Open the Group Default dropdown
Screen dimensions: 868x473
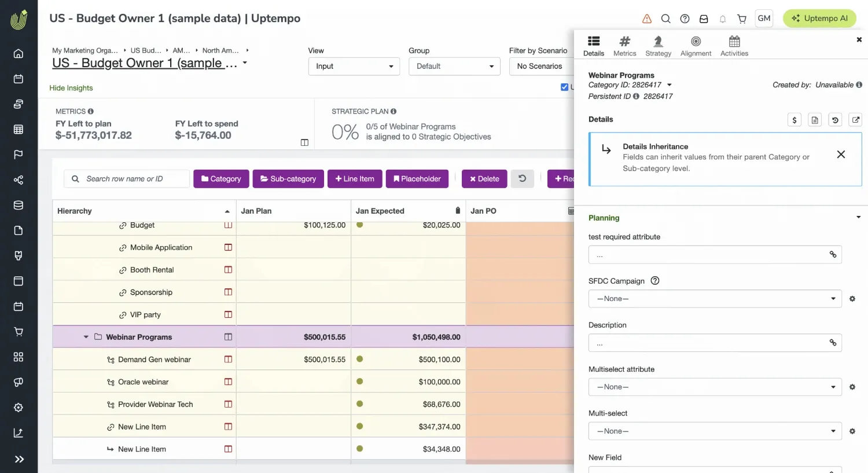[x=454, y=66]
